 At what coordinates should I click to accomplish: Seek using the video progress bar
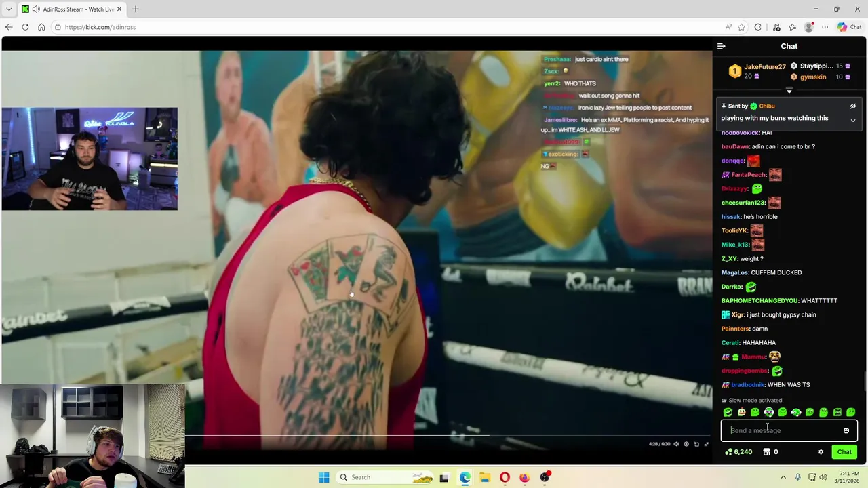[x=448, y=436]
